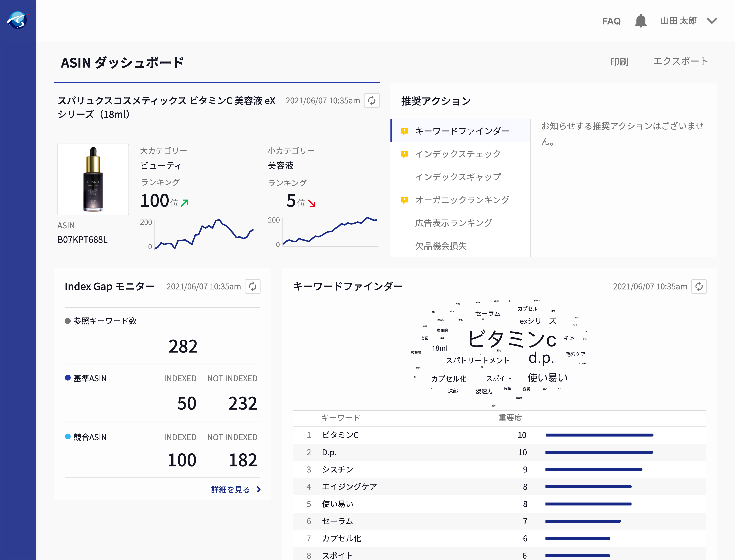Select the 広告表示ランキング action tab
The width and height of the screenshot is (735, 560).
(x=460, y=223)
